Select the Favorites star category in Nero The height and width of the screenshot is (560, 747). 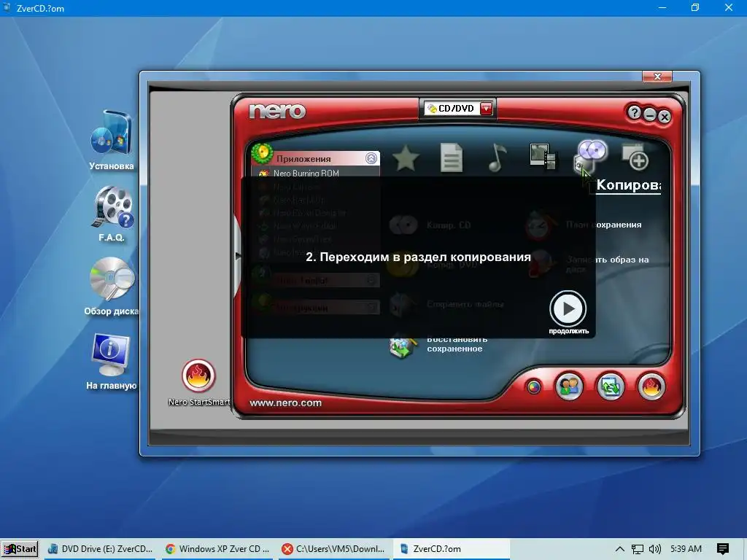tap(406, 158)
